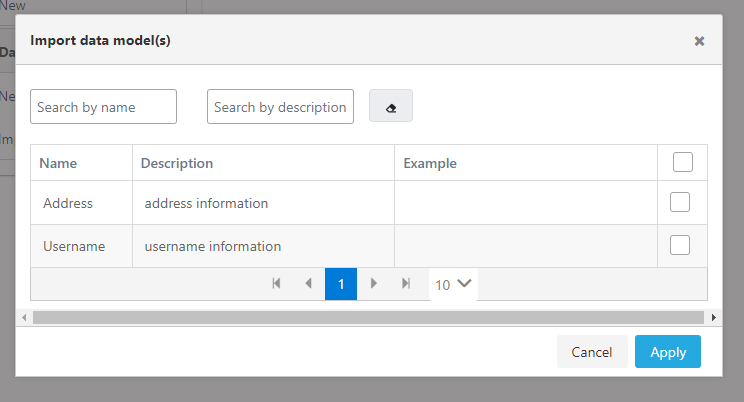744x402 pixels.
Task: Focus the Search by name field
Action: [x=103, y=107]
